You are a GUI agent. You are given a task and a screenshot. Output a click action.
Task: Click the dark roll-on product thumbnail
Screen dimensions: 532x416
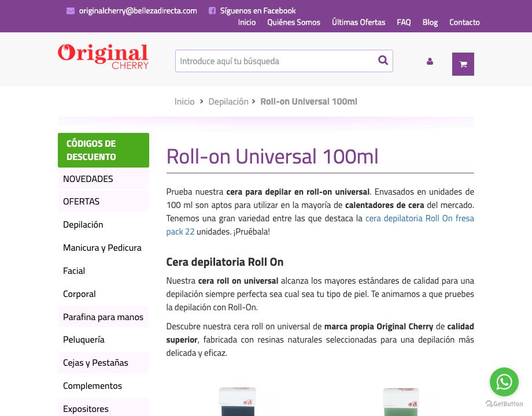coord(238,402)
